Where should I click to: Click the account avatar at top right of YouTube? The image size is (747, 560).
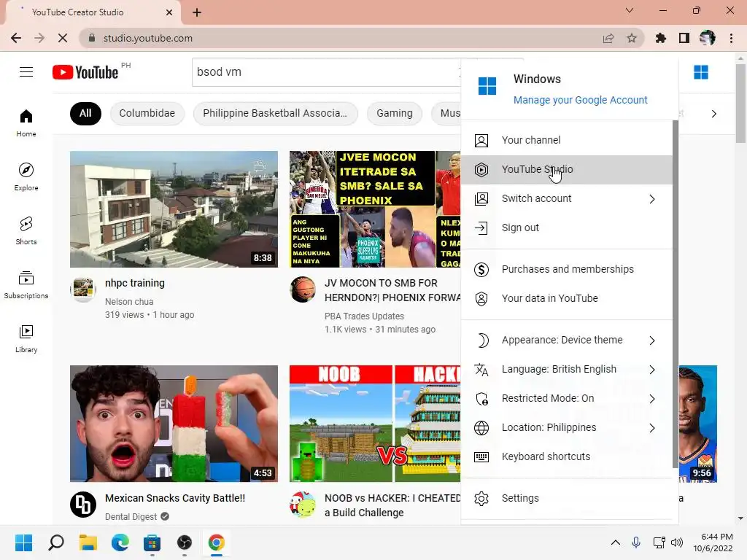tap(701, 72)
